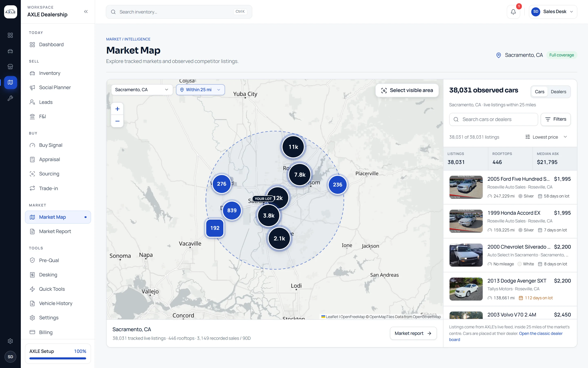This screenshot has width=588, height=368.
Task: Focus the Search inventory field
Action: [179, 12]
